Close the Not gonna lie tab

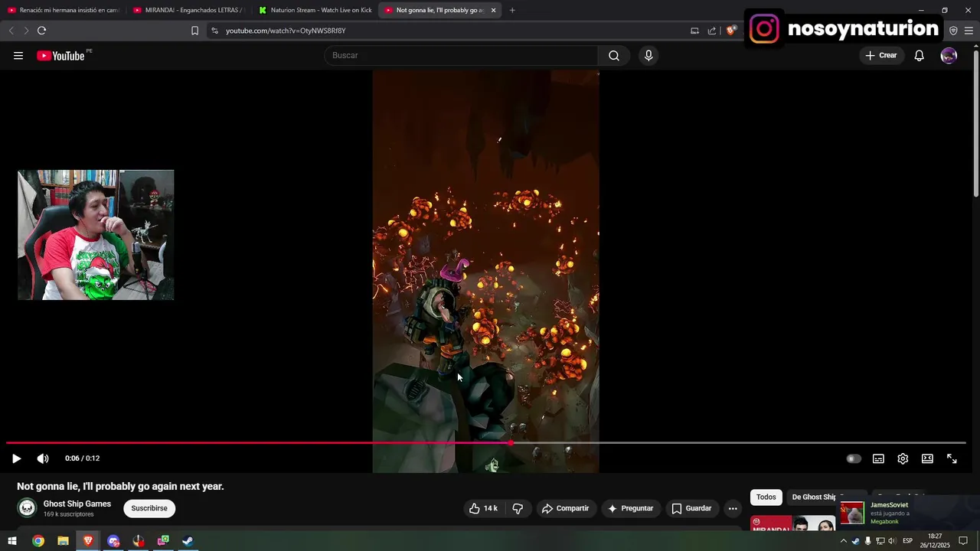(493, 10)
